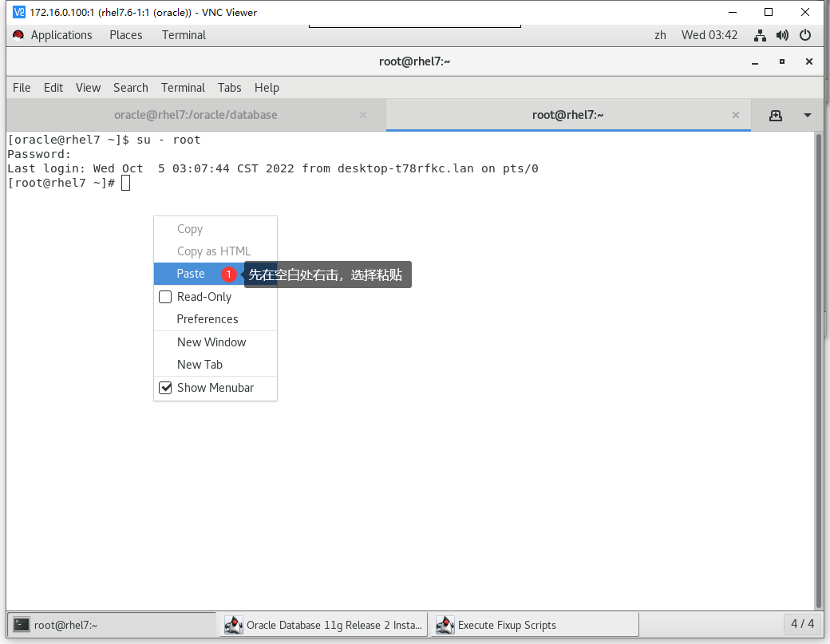Select Copy as HTML entry
This screenshot has width=830, height=644.
[x=215, y=251]
